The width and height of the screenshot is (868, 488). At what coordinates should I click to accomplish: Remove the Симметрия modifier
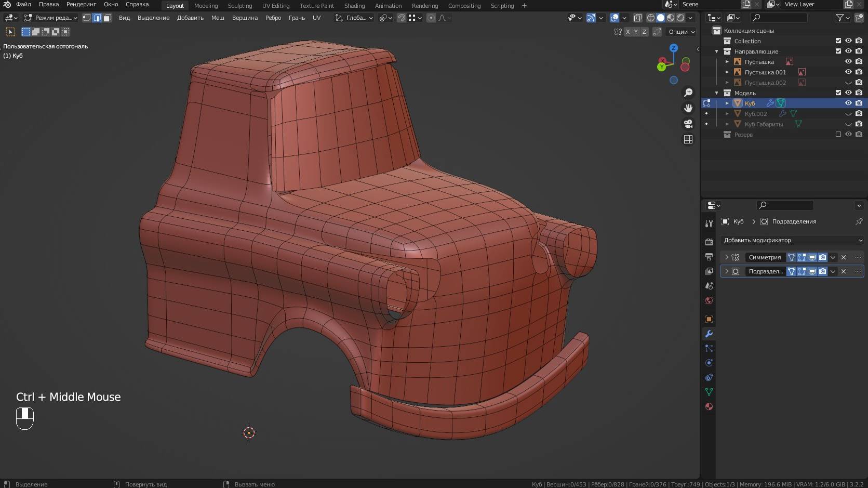844,257
